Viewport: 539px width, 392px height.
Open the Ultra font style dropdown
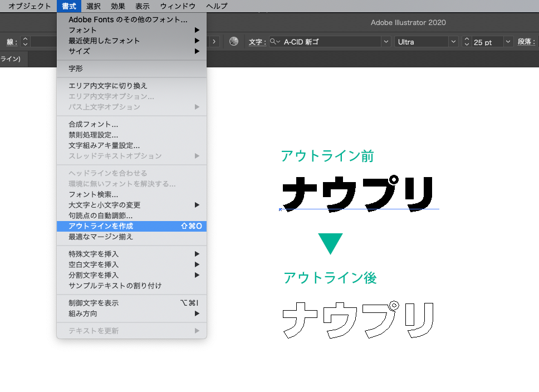(x=453, y=42)
